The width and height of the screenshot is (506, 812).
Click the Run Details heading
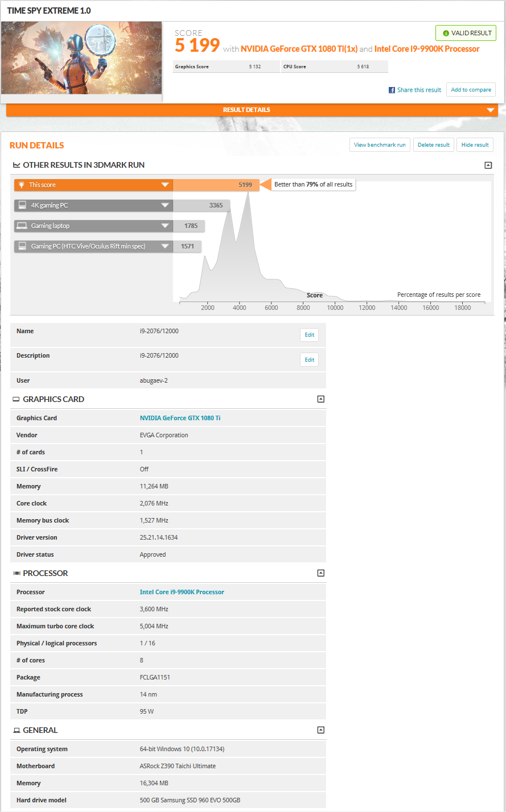pos(37,146)
